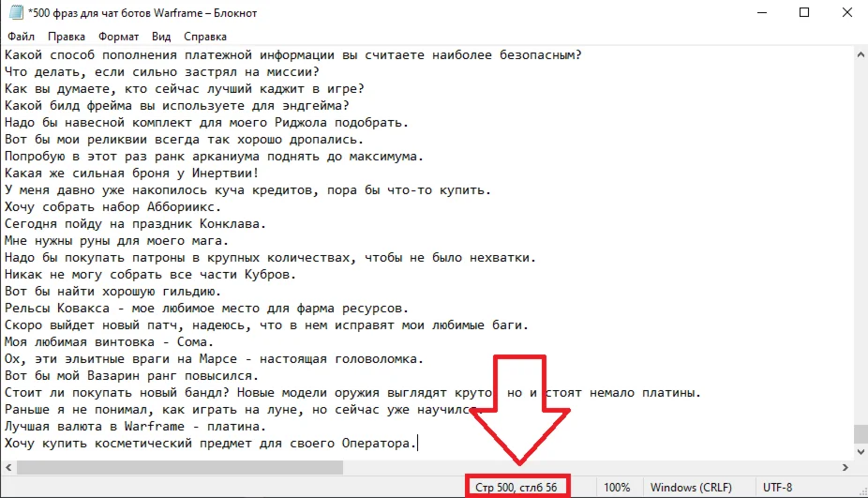Click the line 'Никак не могу собрать все части Кубров.'

(151, 275)
